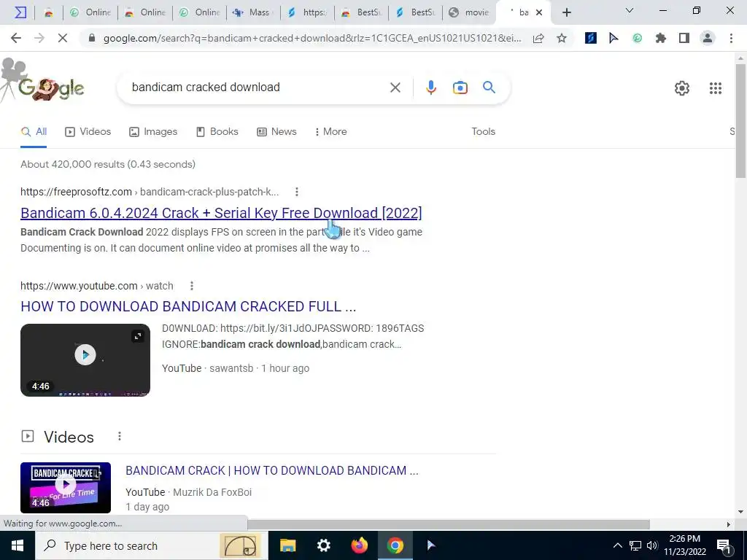
Task: Open BANDICAM CRACK HOW TO DOWNLOAD link
Action: click(x=272, y=470)
